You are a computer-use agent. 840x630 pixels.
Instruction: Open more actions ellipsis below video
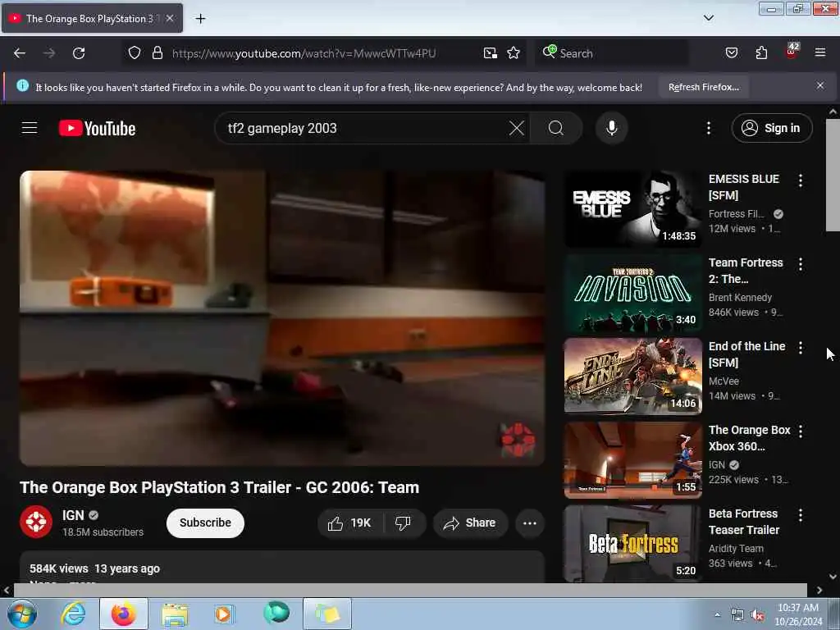529,523
